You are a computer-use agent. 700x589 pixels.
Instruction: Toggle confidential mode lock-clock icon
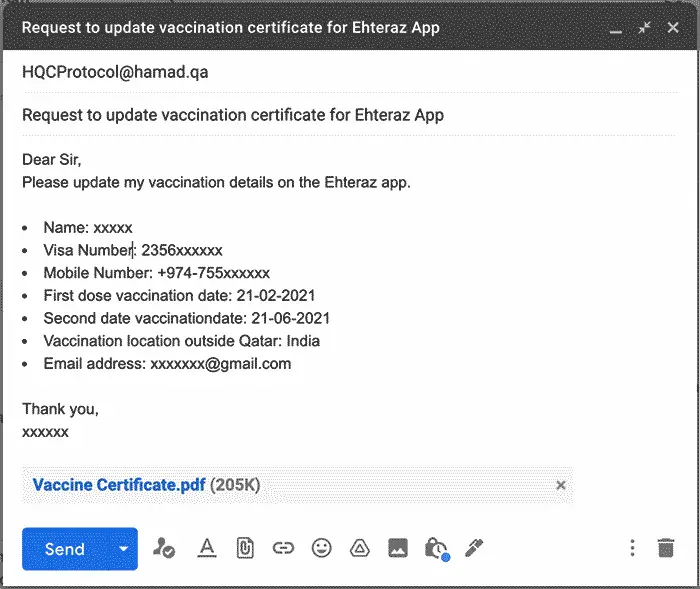pyautogui.click(x=437, y=549)
